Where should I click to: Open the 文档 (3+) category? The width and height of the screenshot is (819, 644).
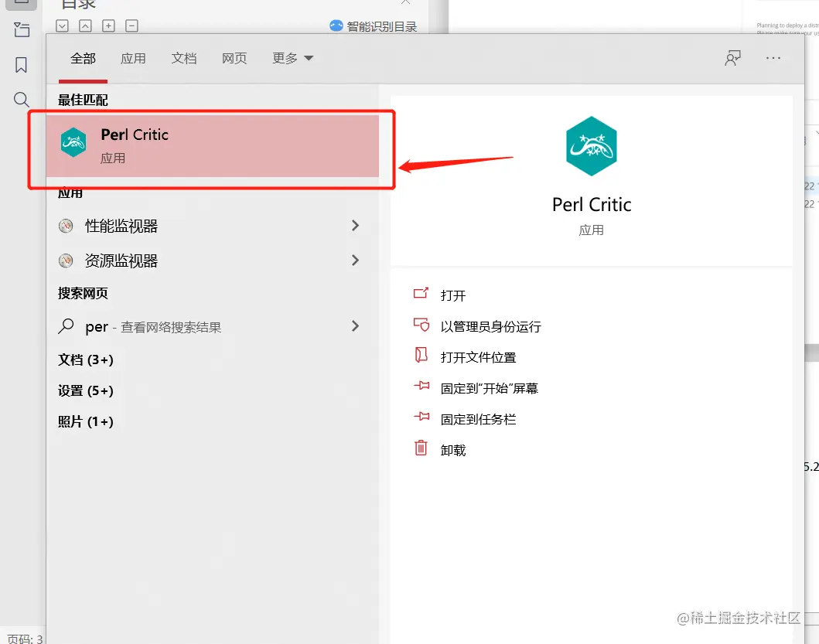(86, 359)
